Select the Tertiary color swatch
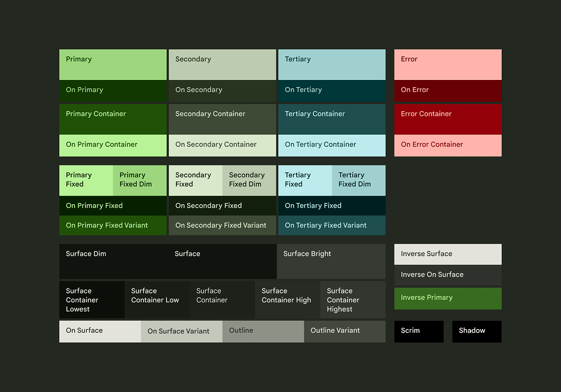Screen dimensions: 561x392 pyautogui.click(x=331, y=64)
